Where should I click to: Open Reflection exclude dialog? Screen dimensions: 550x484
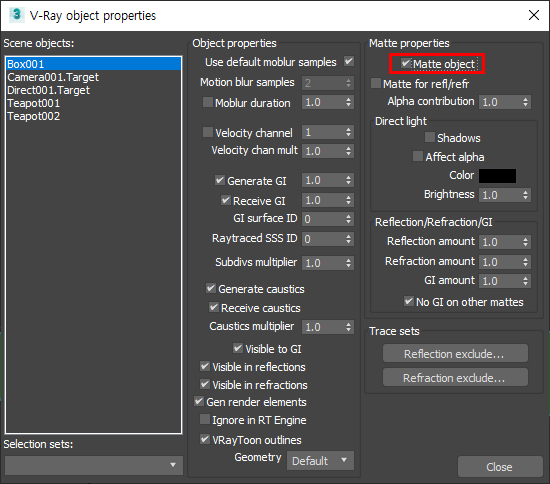(x=455, y=354)
